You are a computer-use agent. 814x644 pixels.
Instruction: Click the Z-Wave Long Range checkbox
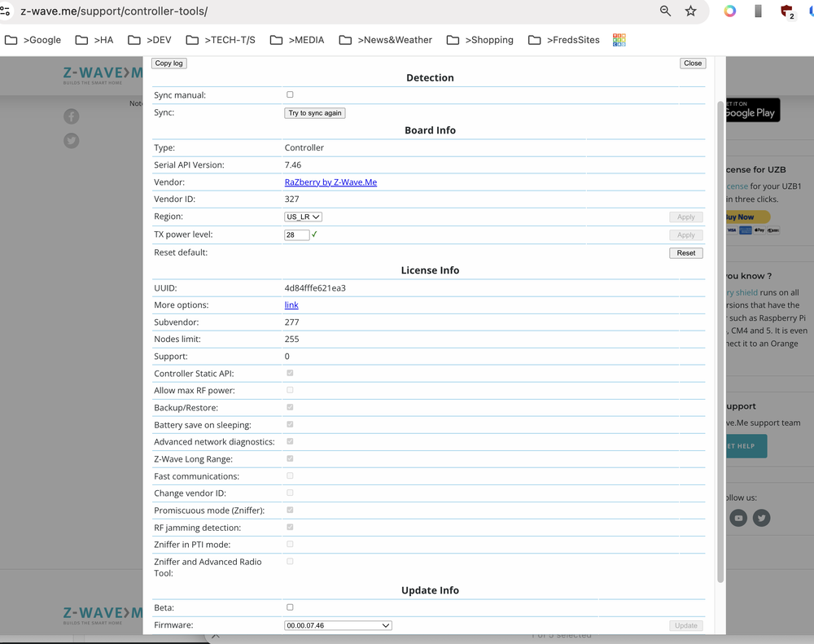tap(291, 458)
